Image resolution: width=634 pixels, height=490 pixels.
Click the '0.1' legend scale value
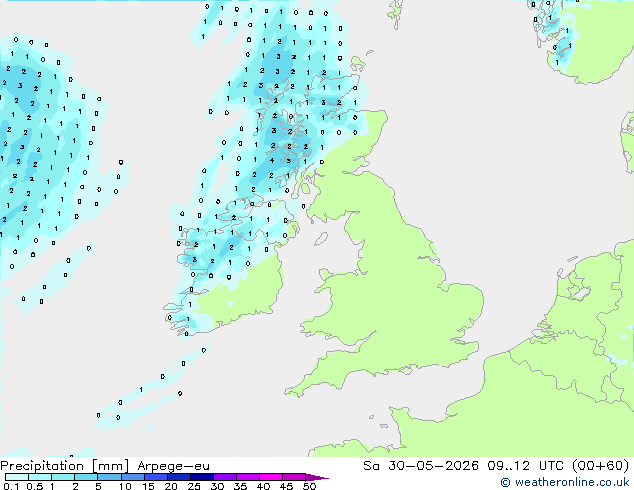tap(11, 486)
